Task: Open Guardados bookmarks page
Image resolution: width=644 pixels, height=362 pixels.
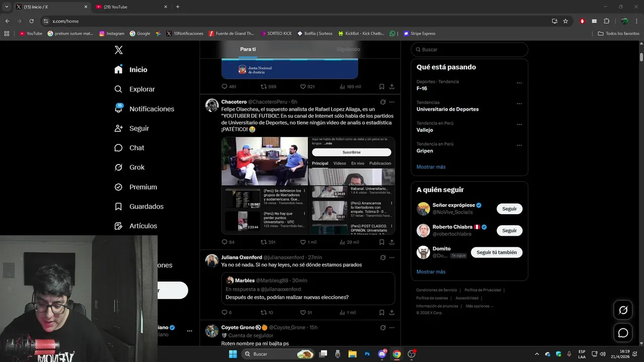Action: coord(139,207)
